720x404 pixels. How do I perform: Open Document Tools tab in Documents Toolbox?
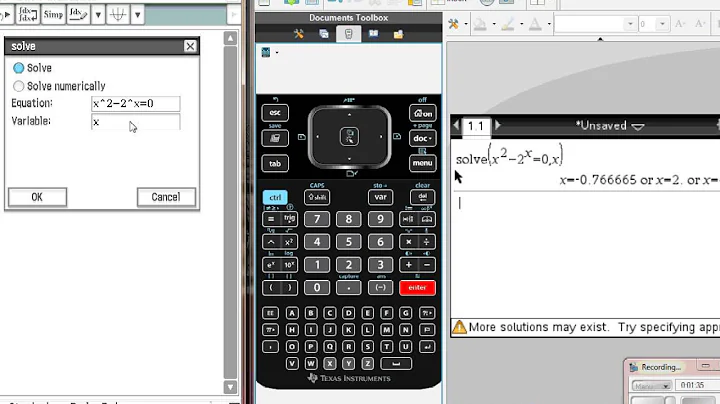298,34
